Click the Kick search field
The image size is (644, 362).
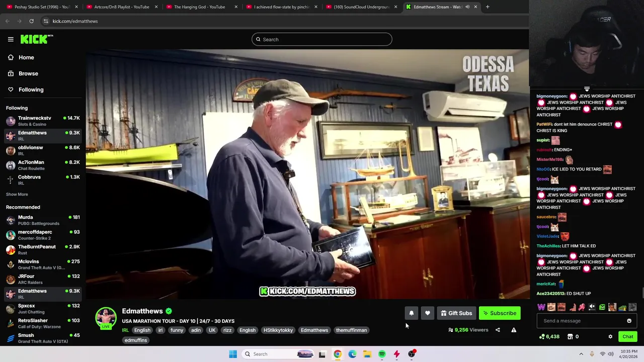coord(322,39)
